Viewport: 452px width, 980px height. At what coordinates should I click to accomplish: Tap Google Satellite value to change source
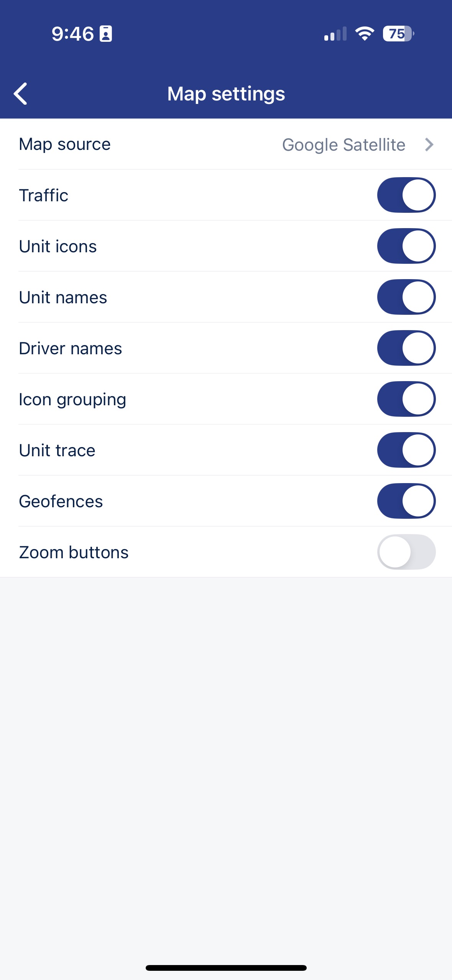tap(344, 145)
